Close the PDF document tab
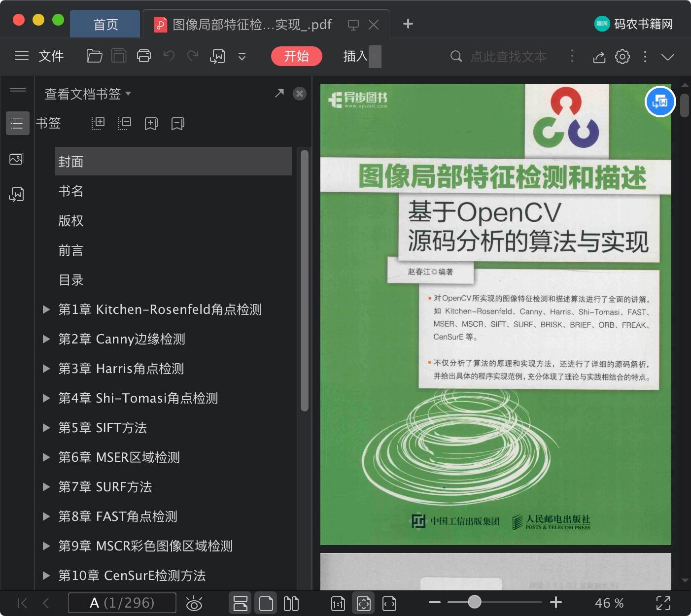Screen dimensions: 691x616 374,25
